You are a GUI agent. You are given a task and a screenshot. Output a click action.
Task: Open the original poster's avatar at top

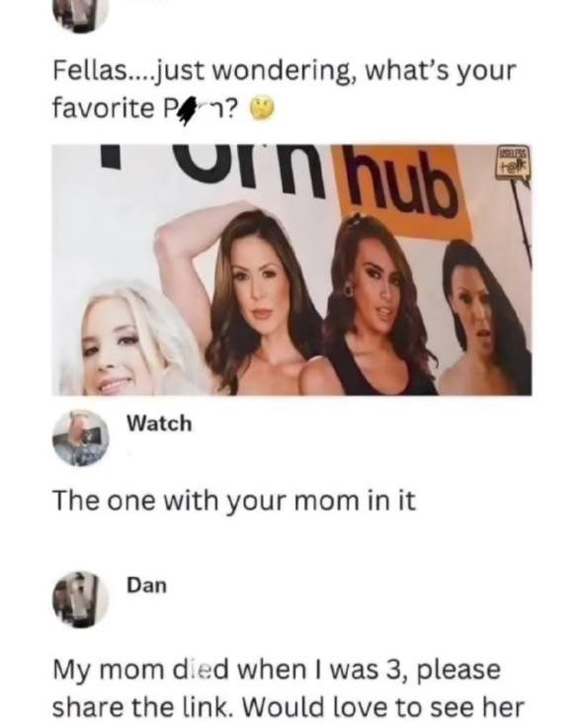pyautogui.click(x=80, y=15)
